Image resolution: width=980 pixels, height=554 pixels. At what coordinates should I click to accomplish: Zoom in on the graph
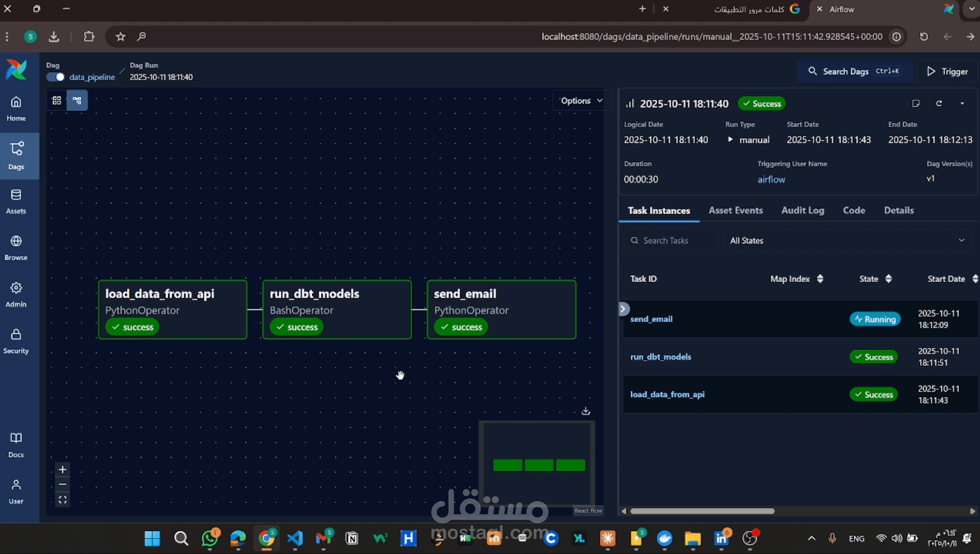(x=63, y=470)
